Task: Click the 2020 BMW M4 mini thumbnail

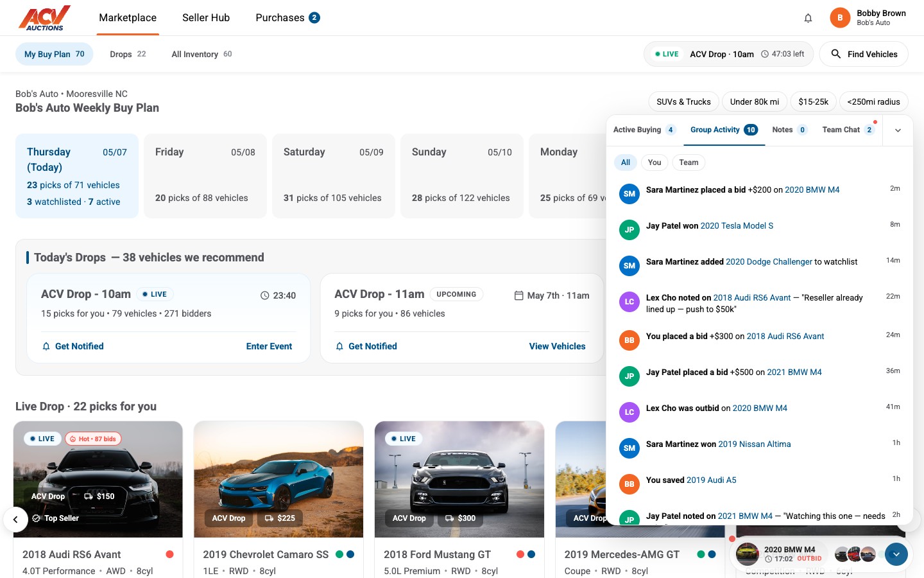Action: point(747,554)
